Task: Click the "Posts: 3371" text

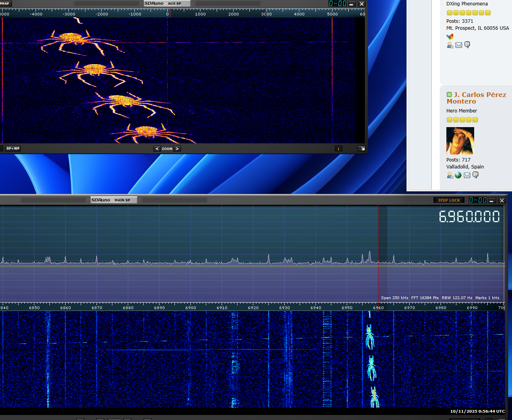Action: point(459,21)
